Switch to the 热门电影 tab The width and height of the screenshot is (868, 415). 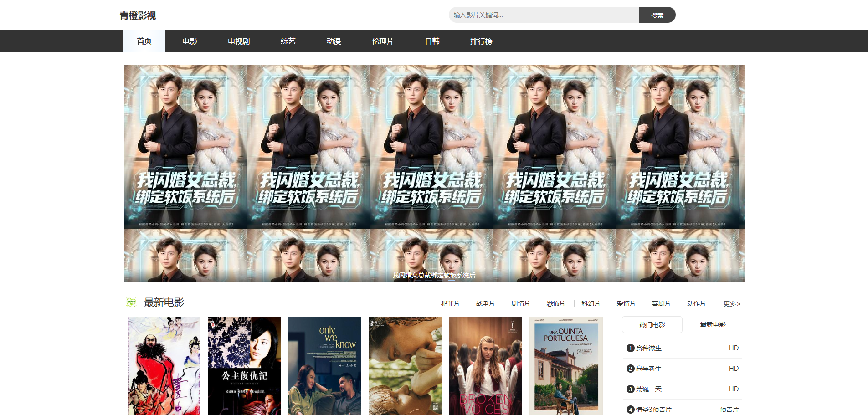652,325
